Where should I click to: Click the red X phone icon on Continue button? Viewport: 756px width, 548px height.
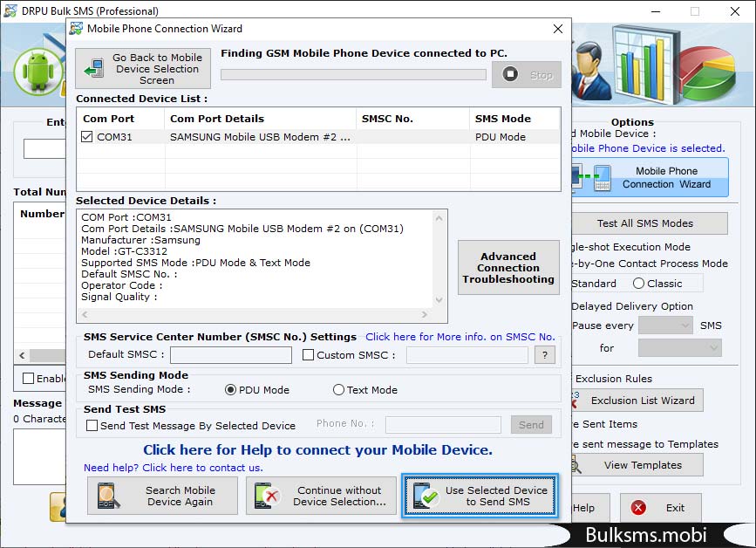point(267,496)
